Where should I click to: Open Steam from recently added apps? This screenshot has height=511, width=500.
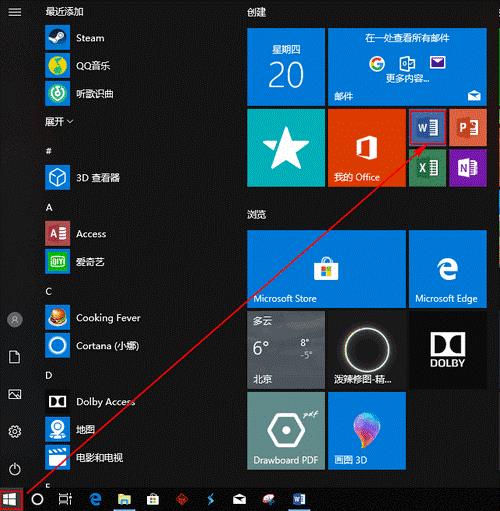click(x=90, y=38)
